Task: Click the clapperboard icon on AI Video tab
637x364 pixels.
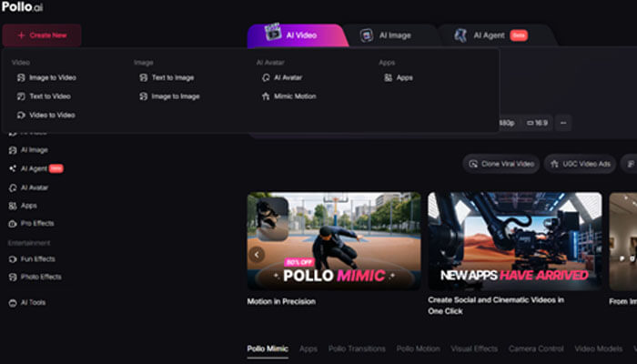Action: tap(273, 32)
